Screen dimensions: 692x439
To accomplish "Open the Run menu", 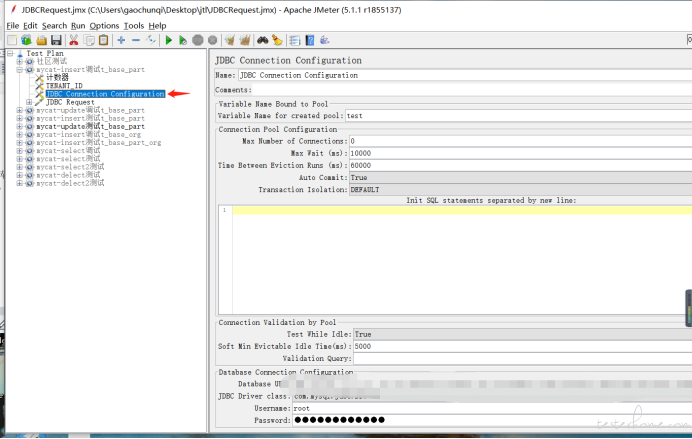I will [78, 26].
